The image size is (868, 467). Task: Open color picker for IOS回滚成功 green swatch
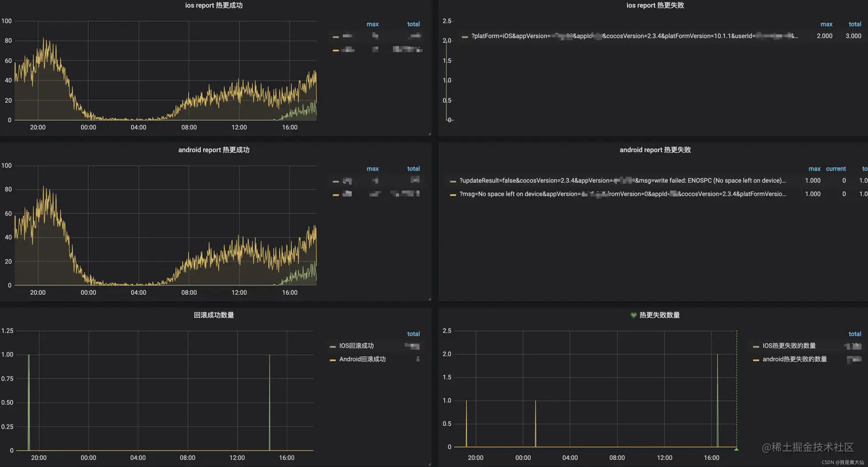(332, 347)
